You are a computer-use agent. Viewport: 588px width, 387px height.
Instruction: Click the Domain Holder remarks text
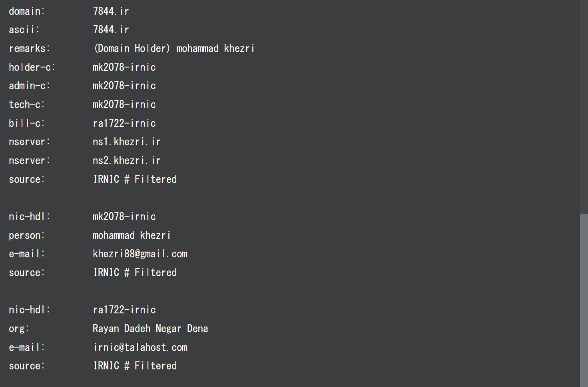point(173,48)
